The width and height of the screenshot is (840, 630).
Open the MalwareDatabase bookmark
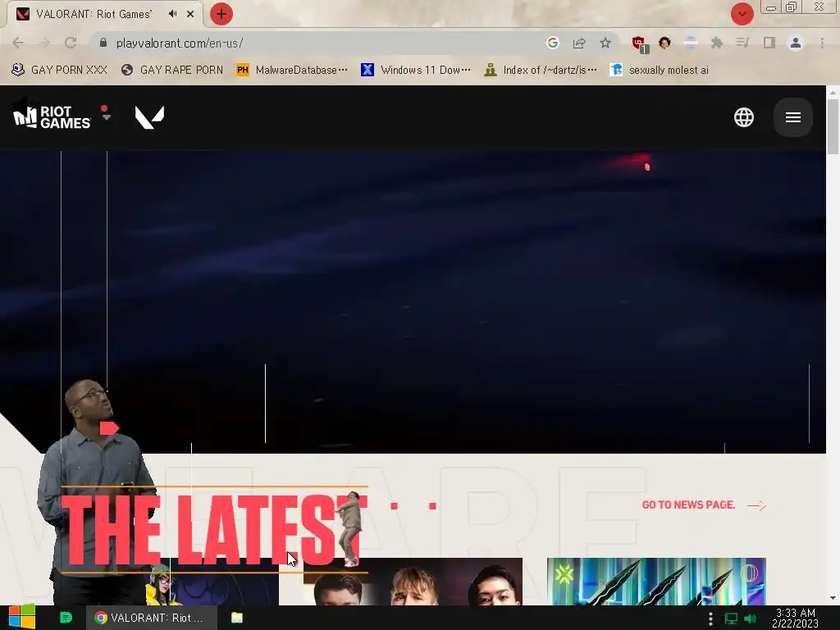(x=293, y=70)
